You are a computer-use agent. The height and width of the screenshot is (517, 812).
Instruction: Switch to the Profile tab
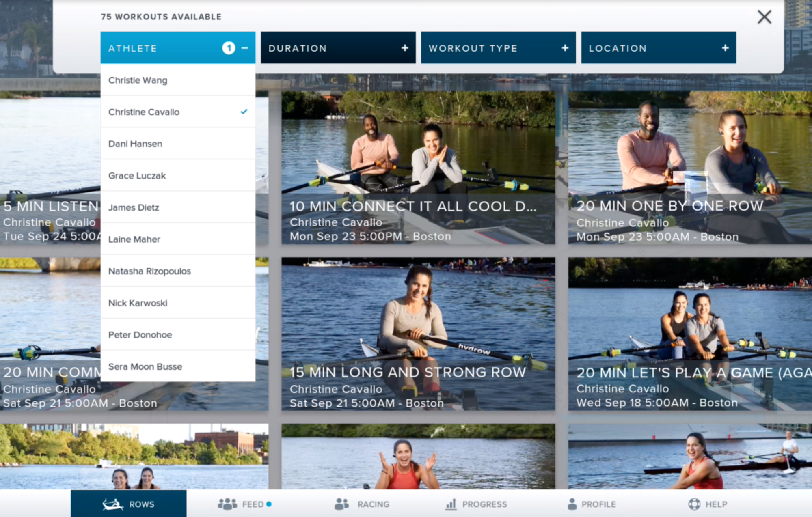point(592,504)
